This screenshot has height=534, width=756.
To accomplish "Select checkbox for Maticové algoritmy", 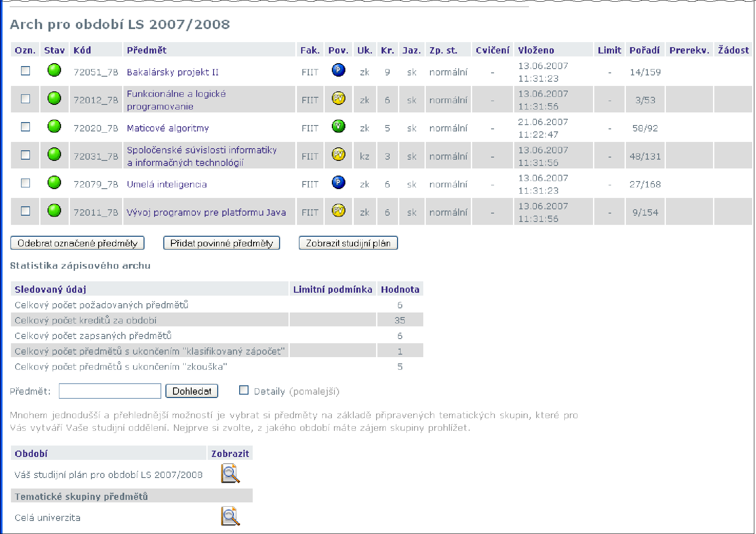I will tap(26, 127).
